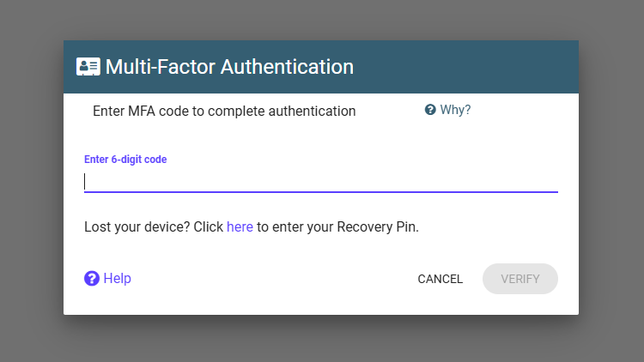Open the Help link text
This screenshot has width=644, height=362.
point(117,278)
